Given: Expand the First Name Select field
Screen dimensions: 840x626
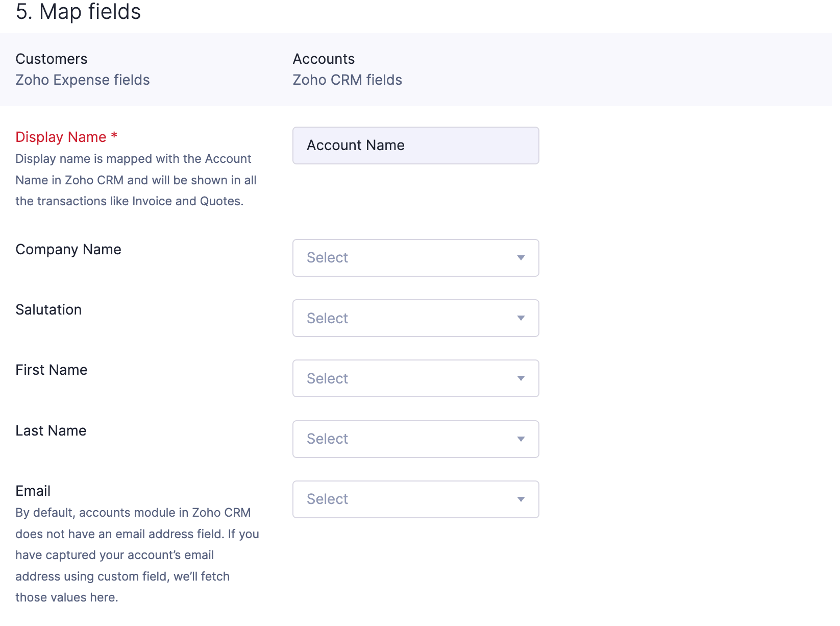Looking at the screenshot, I should coord(403,378).
